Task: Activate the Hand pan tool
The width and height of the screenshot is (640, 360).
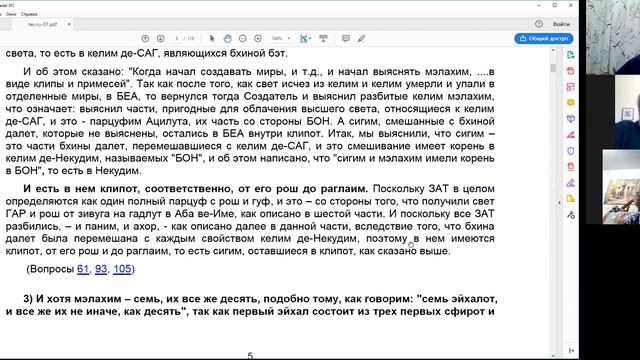Action: pos(227,38)
